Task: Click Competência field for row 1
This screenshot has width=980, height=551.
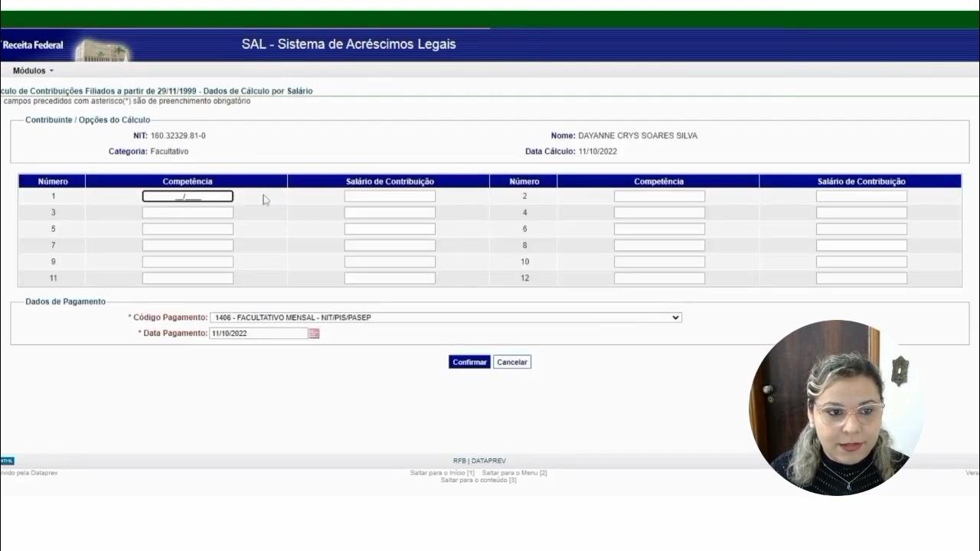Action: coord(188,197)
